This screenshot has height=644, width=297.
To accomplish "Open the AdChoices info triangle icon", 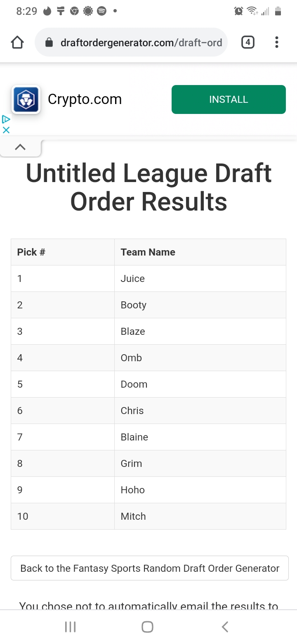I will pos(6,120).
